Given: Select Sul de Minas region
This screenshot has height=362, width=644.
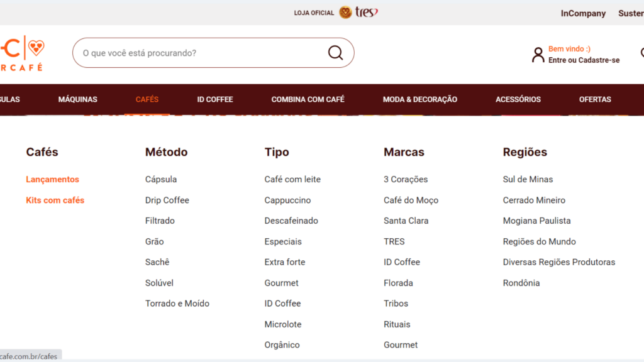Looking at the screenshot, I should (528, 179).
